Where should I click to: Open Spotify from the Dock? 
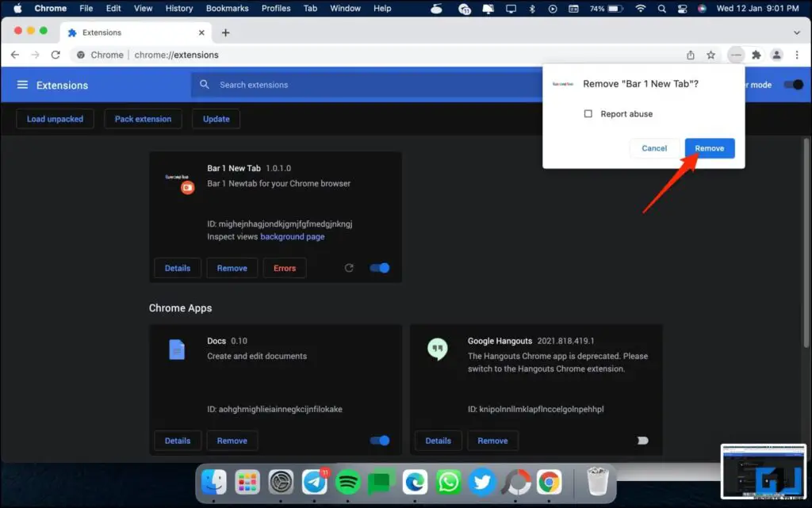(x=347, y=482)
